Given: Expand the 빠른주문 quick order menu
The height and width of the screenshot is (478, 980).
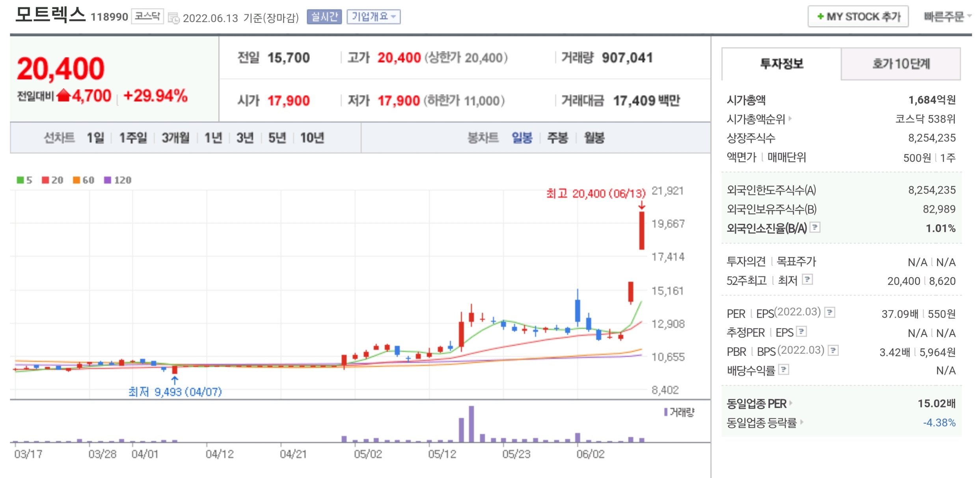Looking at the screenshot, I should (946, 17).
